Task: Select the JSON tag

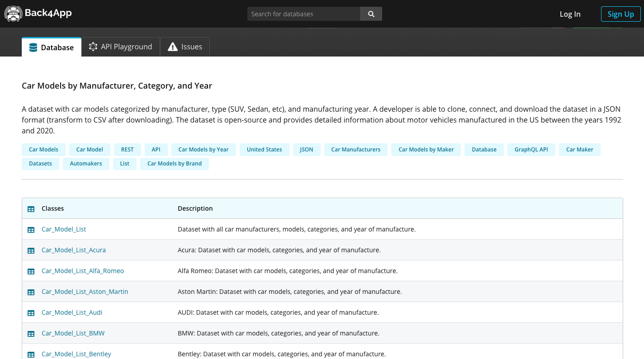Action: [x=307, y=150]
